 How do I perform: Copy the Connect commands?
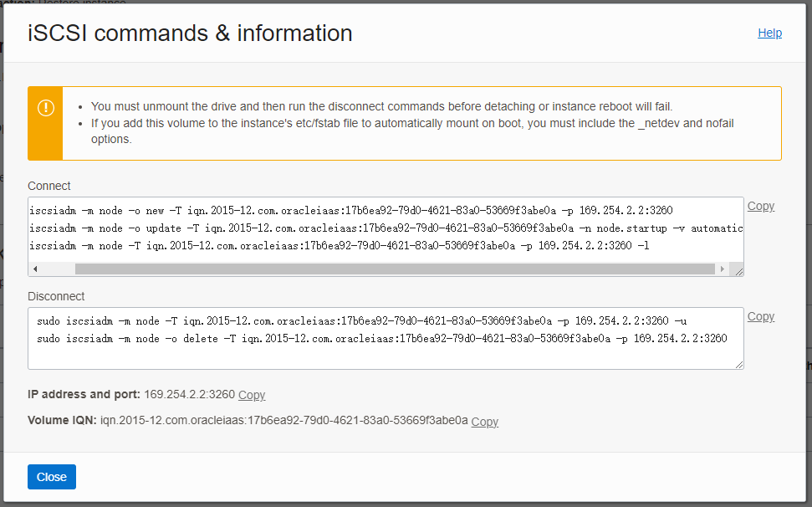point(761,206)
